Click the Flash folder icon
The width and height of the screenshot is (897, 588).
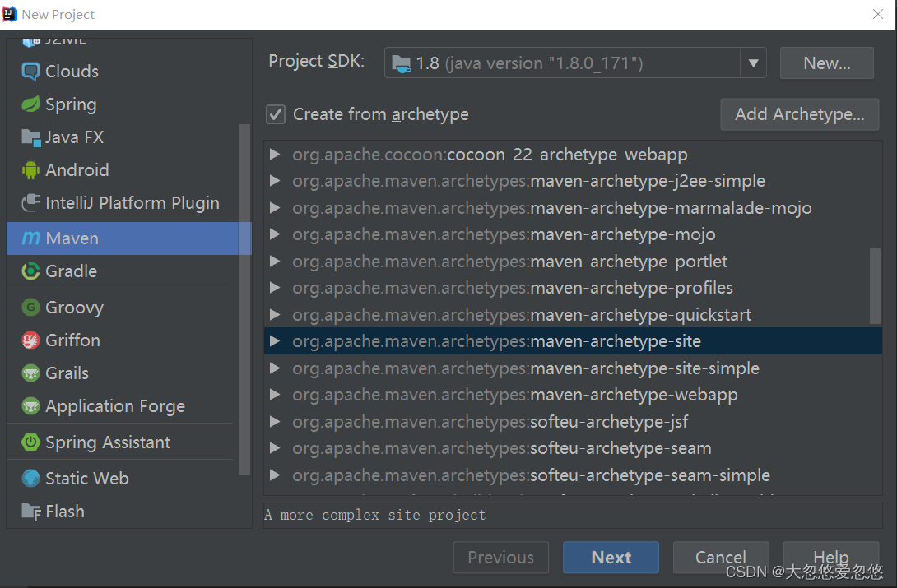pyautogui.click(x=30, y=512)
